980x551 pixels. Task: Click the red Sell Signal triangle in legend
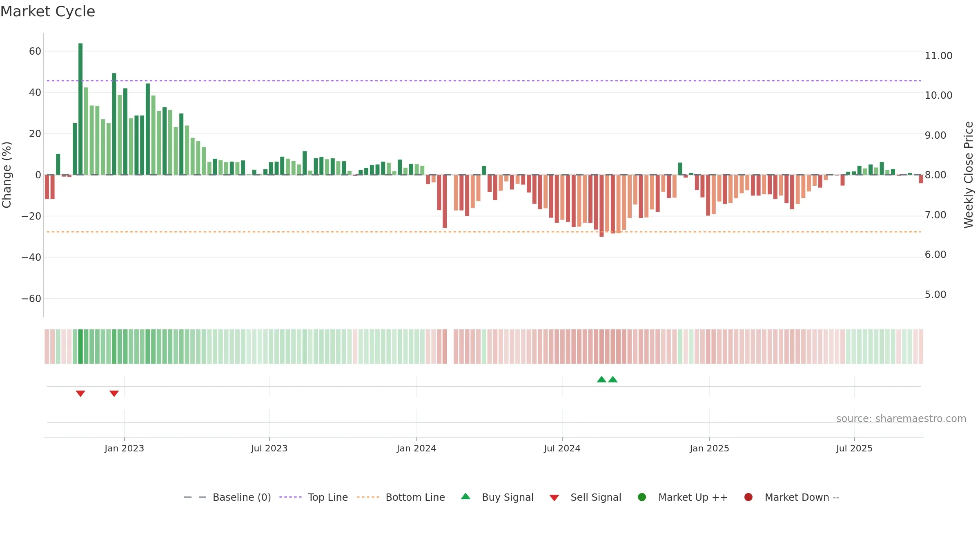pyautogui.click(x=554, y=498)
